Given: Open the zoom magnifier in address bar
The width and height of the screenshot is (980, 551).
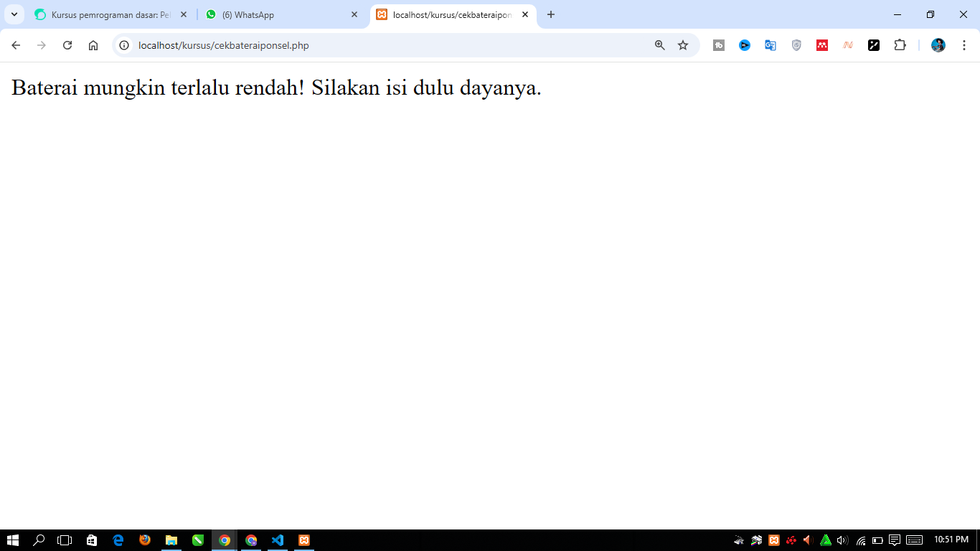Looking at the screenshot, I should 660,45.
